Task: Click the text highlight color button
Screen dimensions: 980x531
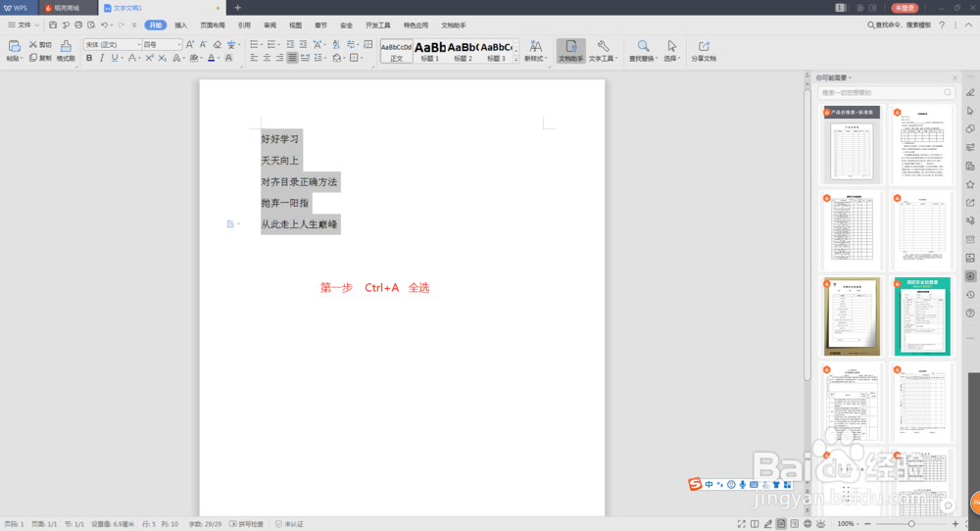Action: (x=194, y=58)
